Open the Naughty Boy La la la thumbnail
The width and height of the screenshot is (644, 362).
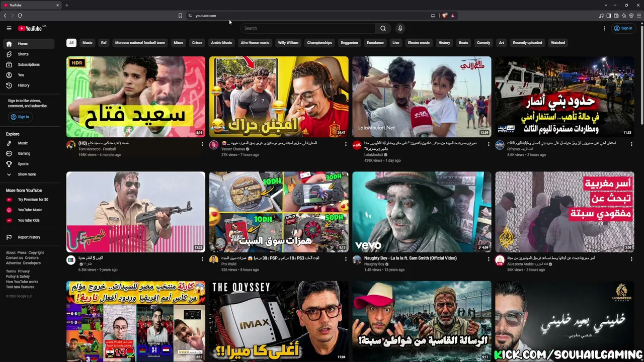(422, 212)
